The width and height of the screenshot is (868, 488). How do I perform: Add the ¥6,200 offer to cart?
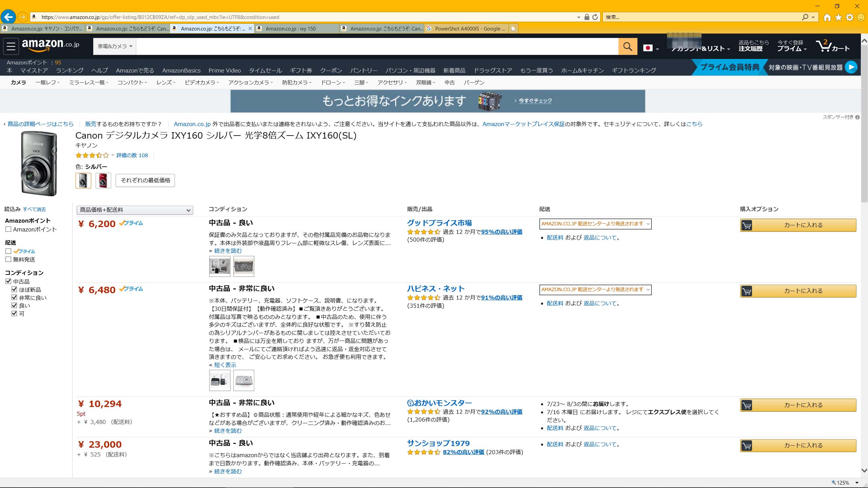798,225
